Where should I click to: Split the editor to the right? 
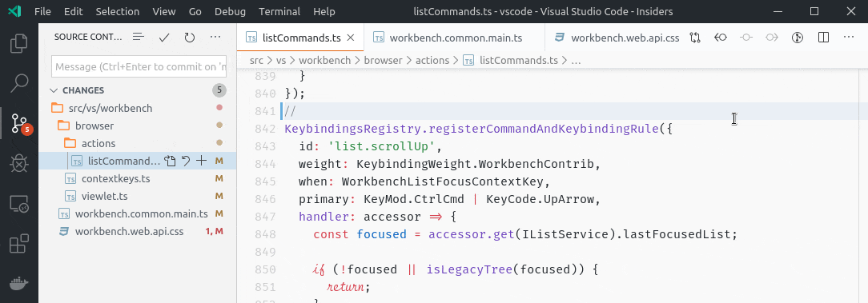823,38
